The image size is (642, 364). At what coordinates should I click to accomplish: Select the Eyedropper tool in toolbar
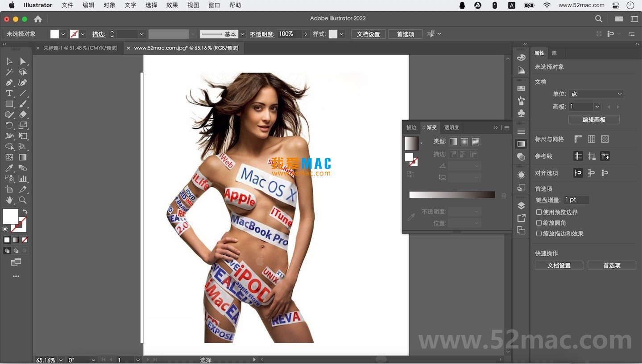[9, 168]
